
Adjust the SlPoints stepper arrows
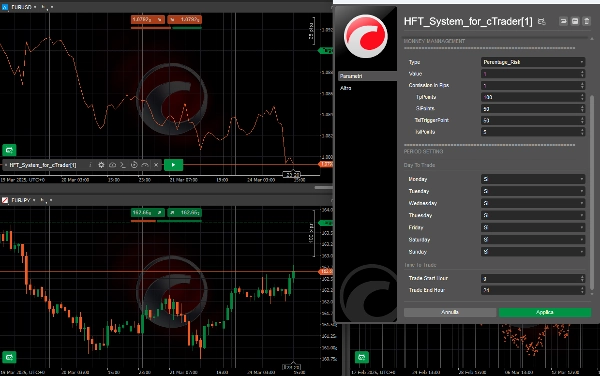[x=582, y=109]
